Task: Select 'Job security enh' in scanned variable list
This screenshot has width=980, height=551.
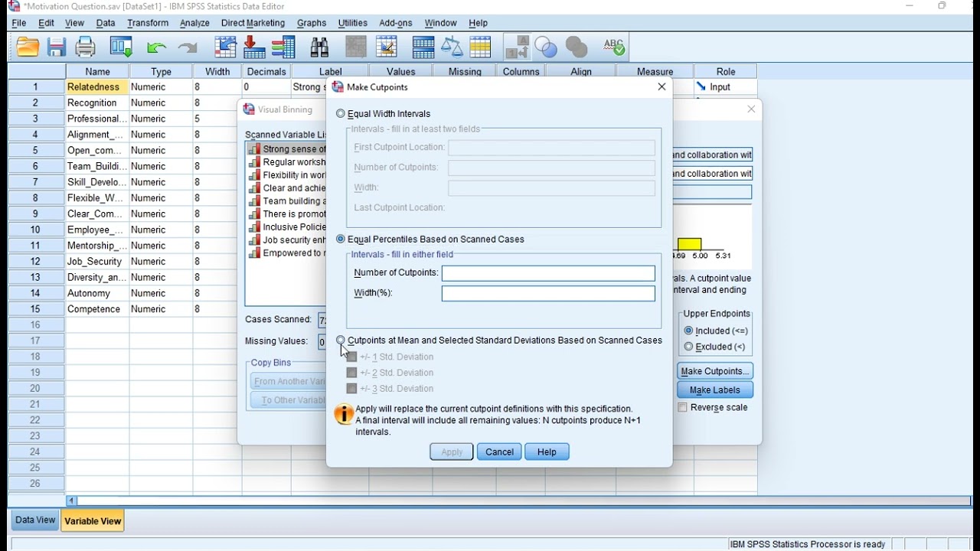Action: [287, 240]
